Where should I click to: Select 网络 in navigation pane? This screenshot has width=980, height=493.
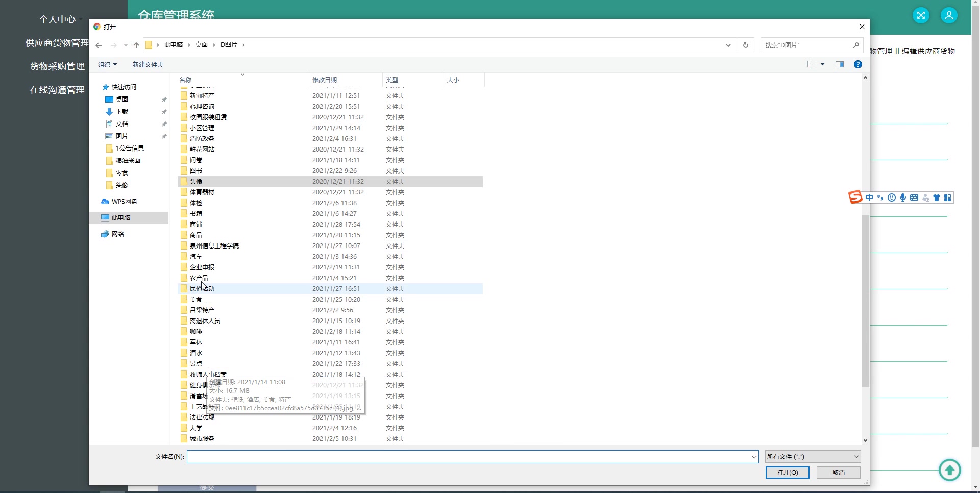[118, 234]
